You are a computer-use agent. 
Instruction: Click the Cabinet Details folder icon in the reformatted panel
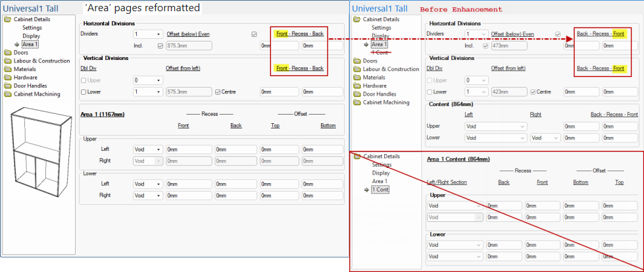coord(8,20)
